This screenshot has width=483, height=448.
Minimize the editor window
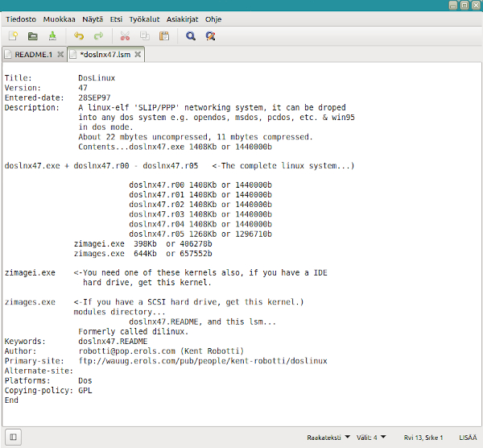[452, 6]
